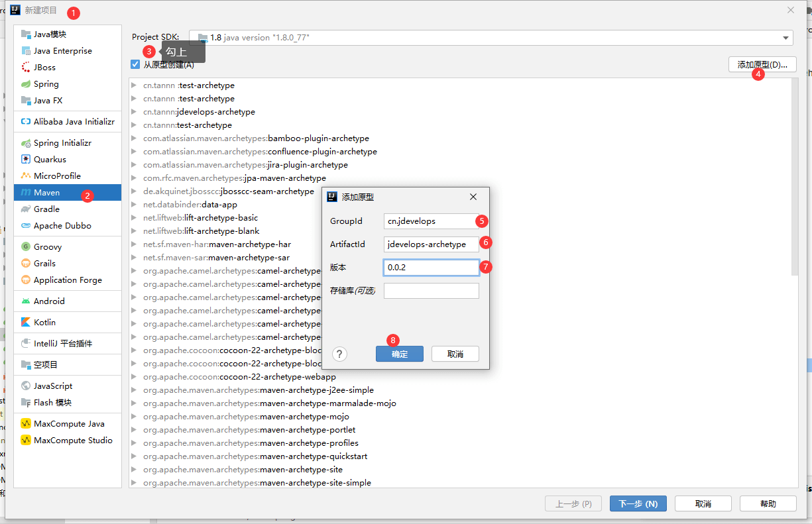
Task: Expand cn.tannn:jdevelops-archetype entry
Action: coord(135,112)
